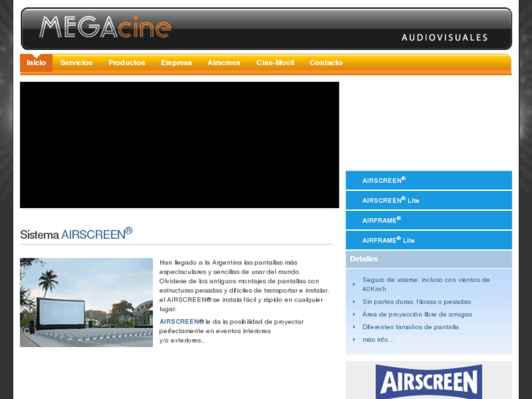Open the Airscreen menu item
The height and width of the screenshot is (399, 532).
click(224, 63)
